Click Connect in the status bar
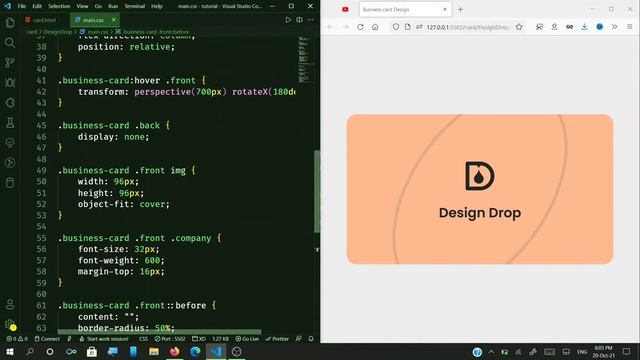Image resolution: width=640 pixels, height=360 pixels. click(47, 339)
